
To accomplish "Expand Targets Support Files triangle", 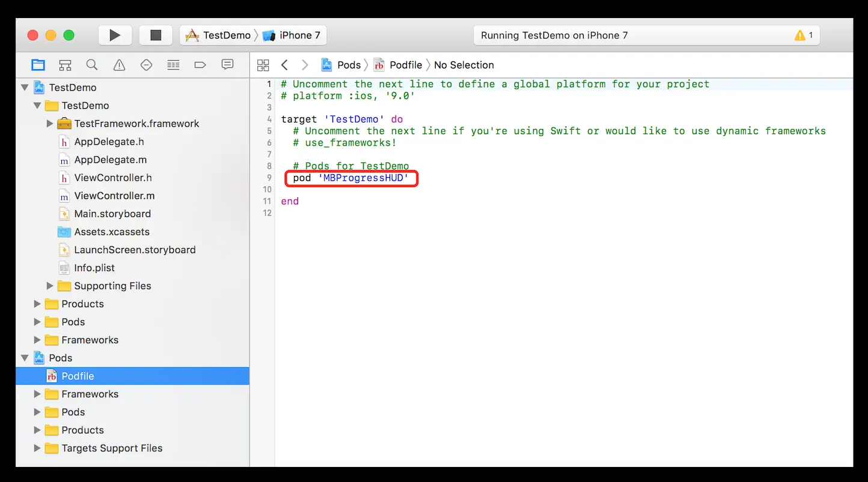I will (37, 448).
